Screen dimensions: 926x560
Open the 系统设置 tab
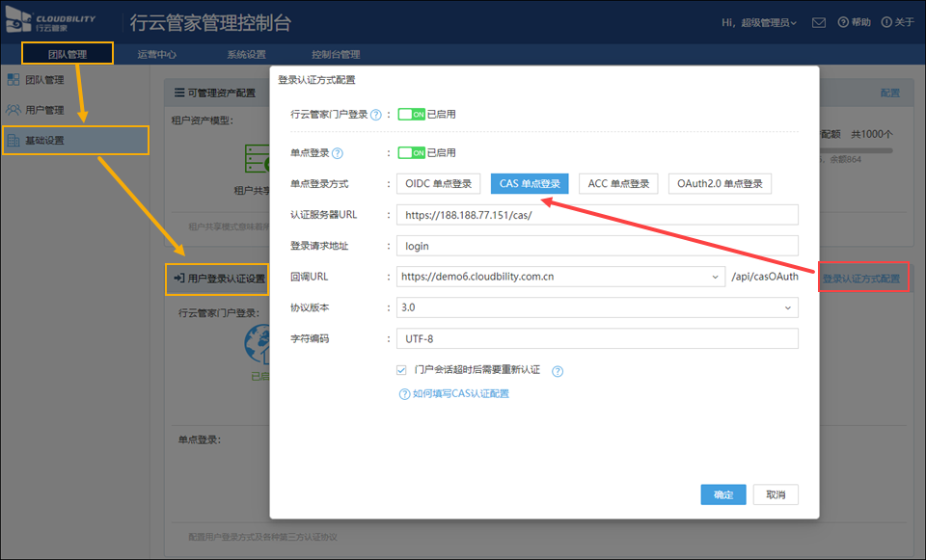(x=246, y=55)
